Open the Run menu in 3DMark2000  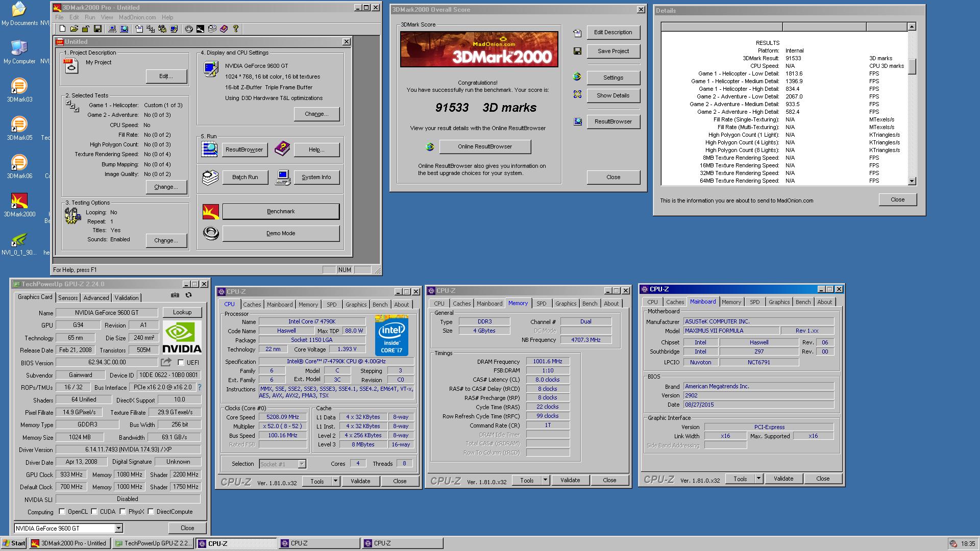tap(90, 17)
